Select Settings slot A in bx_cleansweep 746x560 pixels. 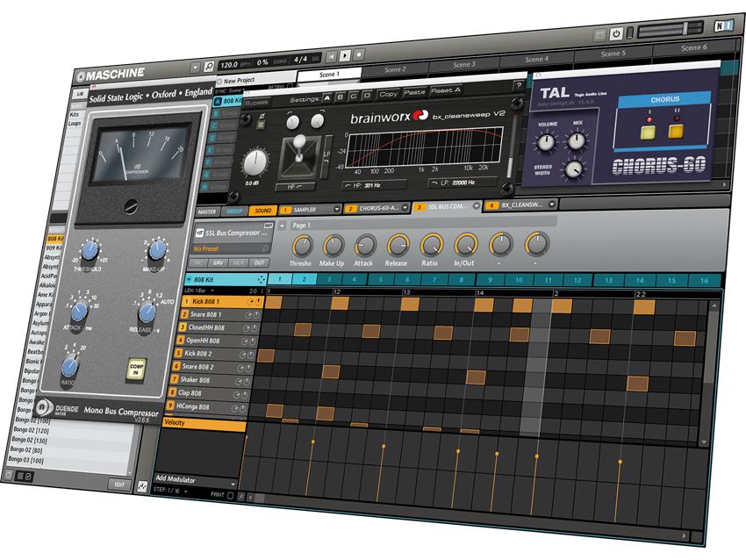326,97
